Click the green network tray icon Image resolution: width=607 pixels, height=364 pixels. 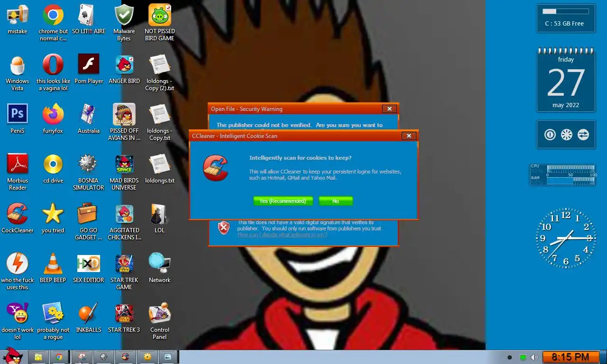tap(523, 357)
